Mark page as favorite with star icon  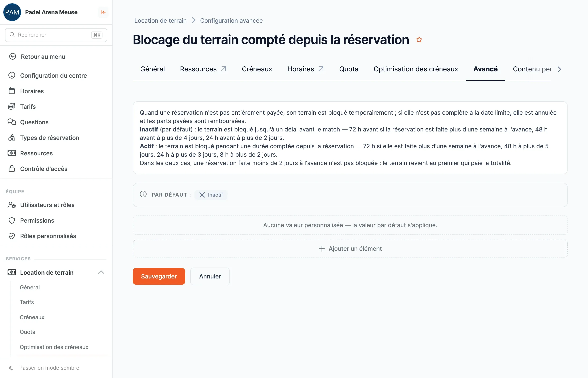coord(419,39)
